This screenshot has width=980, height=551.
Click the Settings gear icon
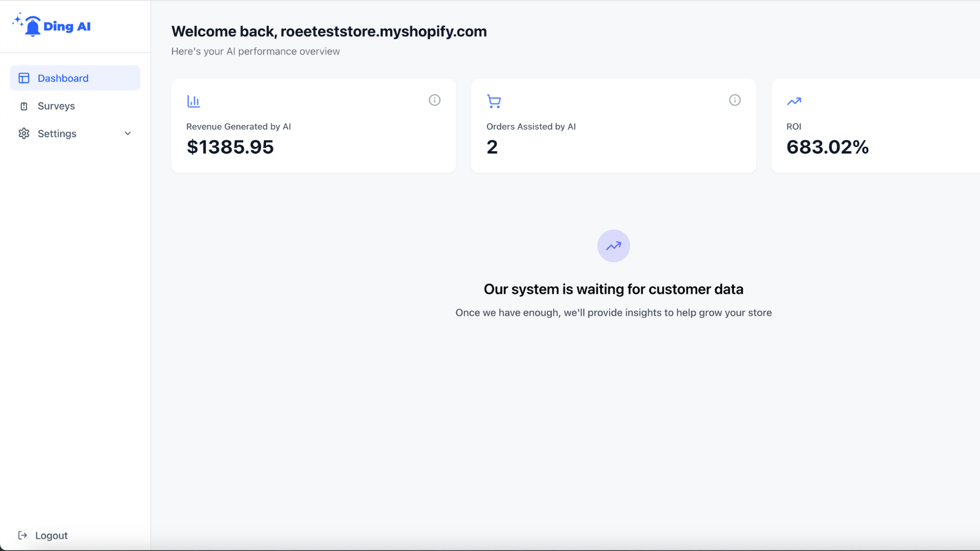(24, 133)
